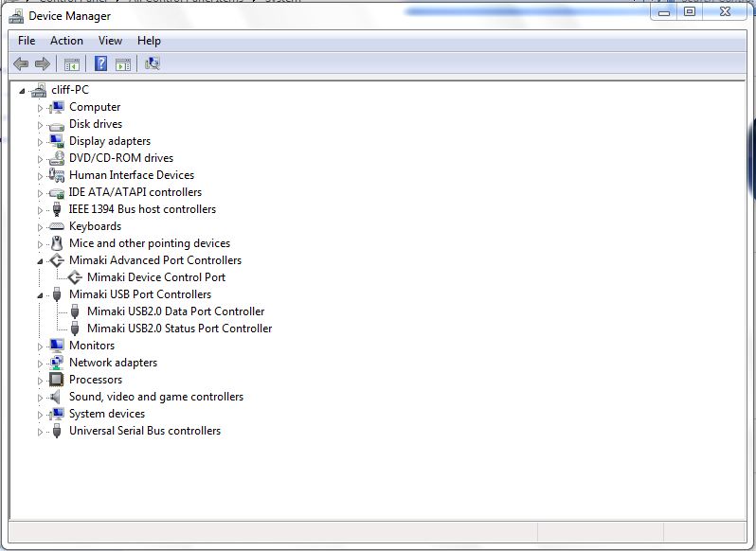This screenshot has width=756, height=551.
Task: Maximize the Device Manager window
Action: click(690, 11)
